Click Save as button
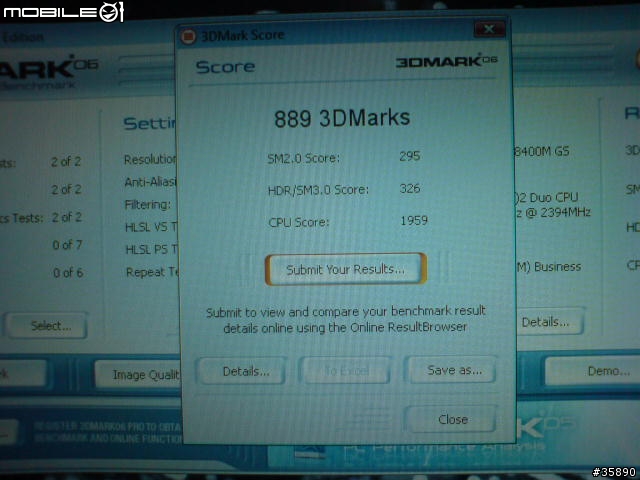640x480 pixels. tap(452, 370)
